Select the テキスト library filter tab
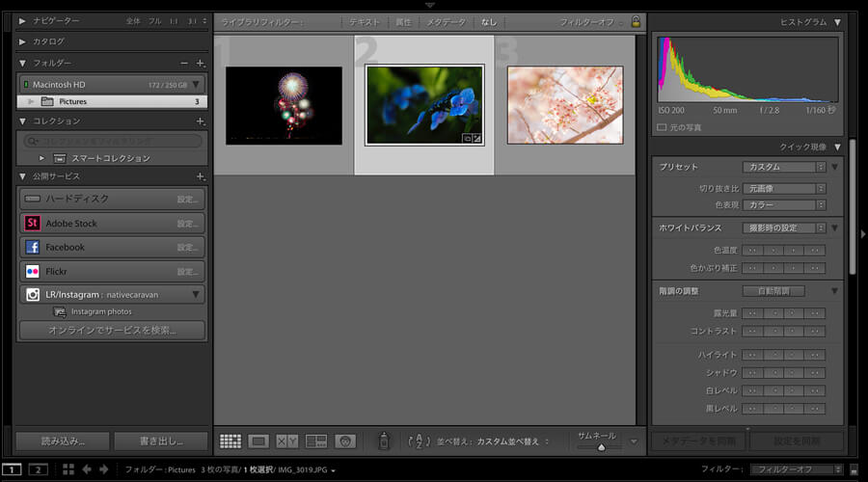The height and width of the screenshot is (482, 868). [x=364, y=21]
